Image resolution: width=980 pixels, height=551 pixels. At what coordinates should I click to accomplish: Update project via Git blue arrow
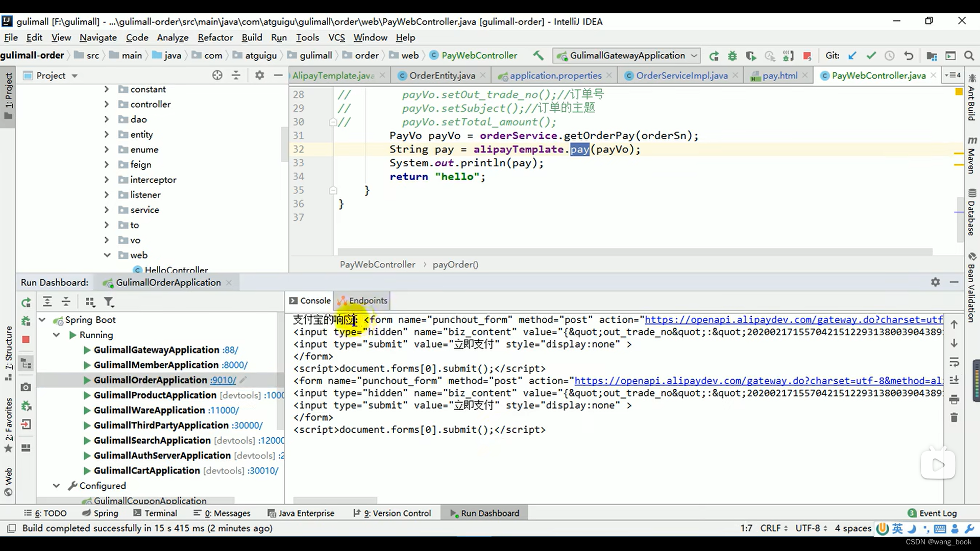(x=852, y=56)
